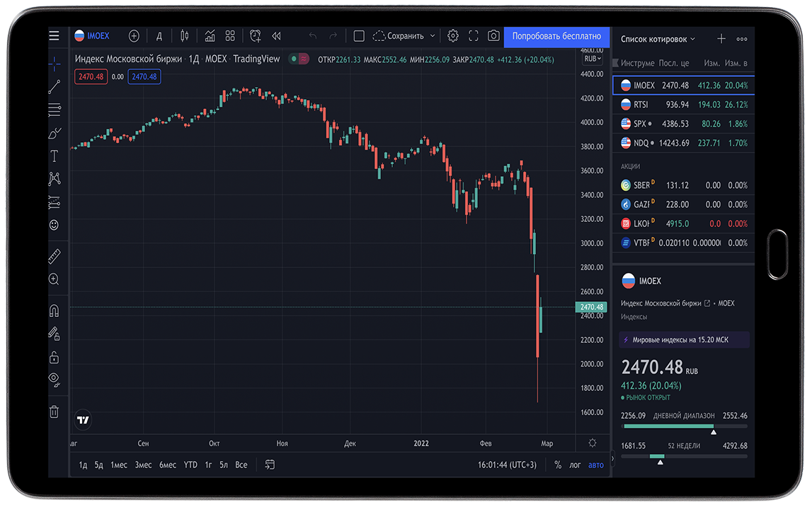Screen dimensions: 812x505
Task: Take a chart snapshot with camera
Action: click(493, 35)
